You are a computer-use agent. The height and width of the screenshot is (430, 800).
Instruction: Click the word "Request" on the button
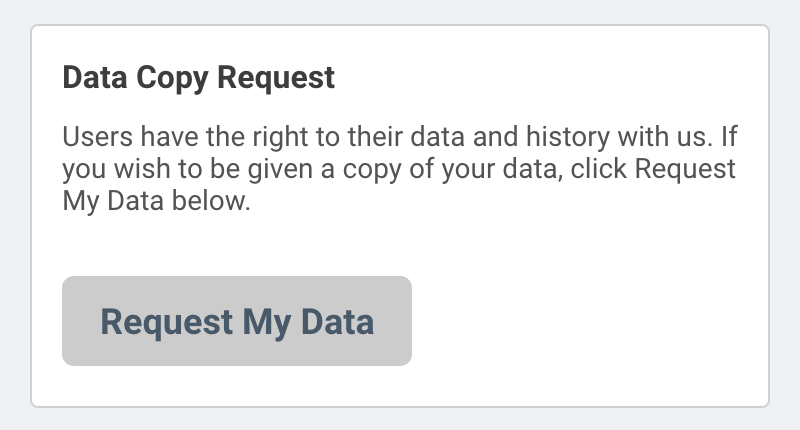coord(166,322)
